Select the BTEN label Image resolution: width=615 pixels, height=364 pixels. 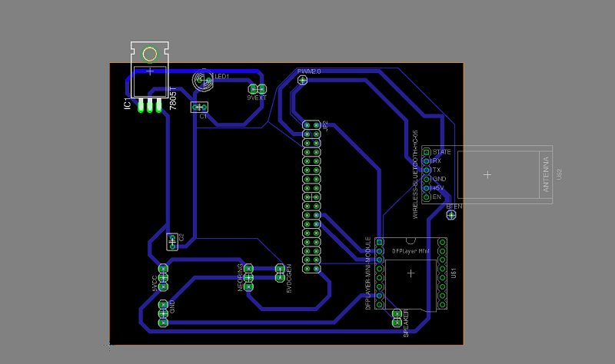(x=454, y=207)
